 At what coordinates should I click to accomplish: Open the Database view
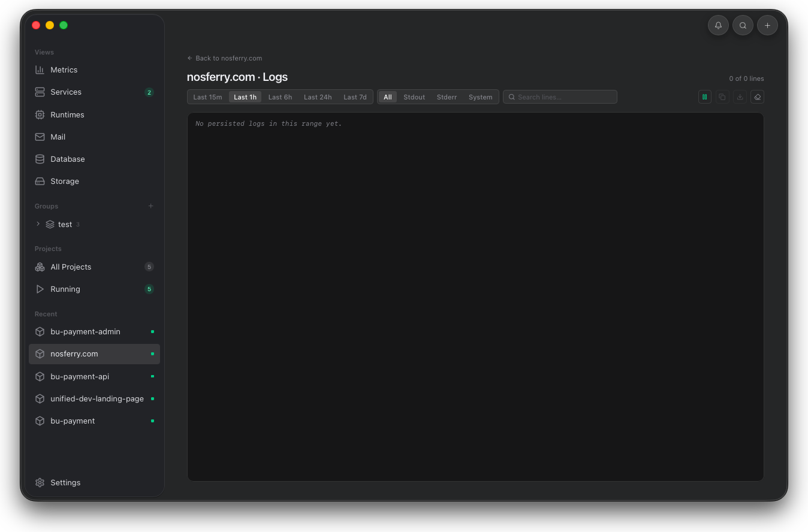click(x=94, y=159)
